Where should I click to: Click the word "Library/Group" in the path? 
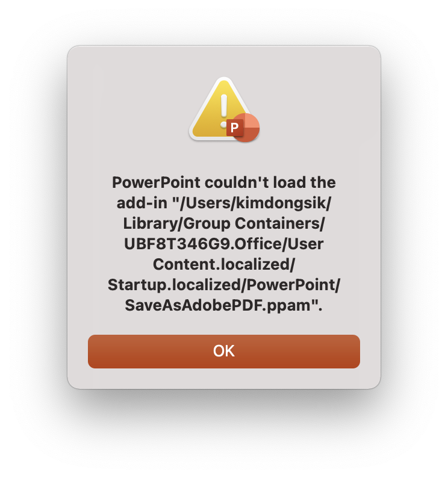(177, 223)
